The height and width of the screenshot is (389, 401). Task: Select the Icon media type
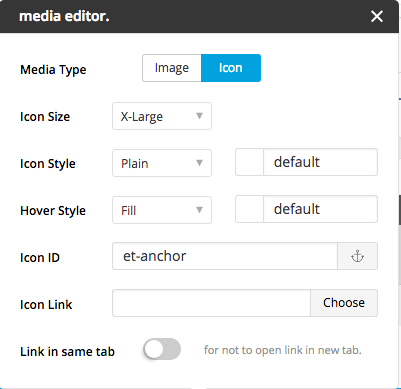coord(231,68)
